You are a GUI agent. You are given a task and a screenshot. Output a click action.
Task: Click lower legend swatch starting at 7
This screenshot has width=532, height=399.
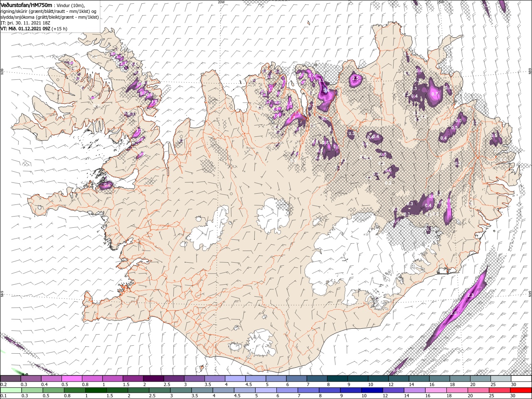[309, 390]
